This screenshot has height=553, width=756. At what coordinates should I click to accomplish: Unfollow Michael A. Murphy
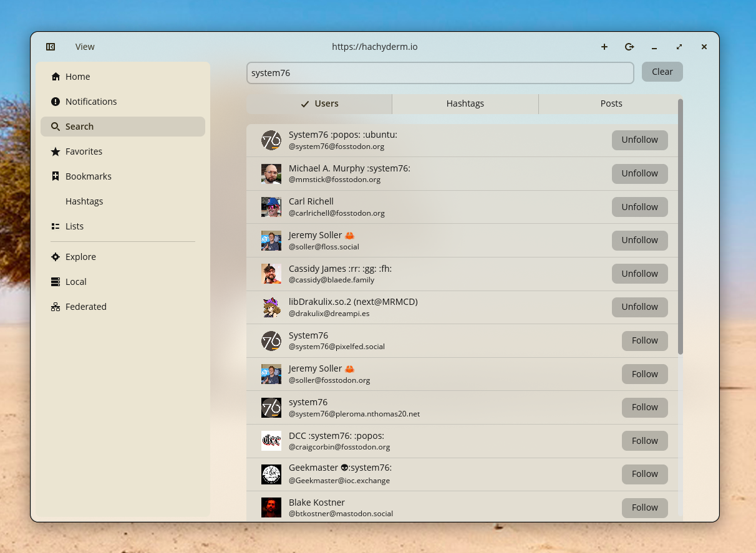[640, 174]
